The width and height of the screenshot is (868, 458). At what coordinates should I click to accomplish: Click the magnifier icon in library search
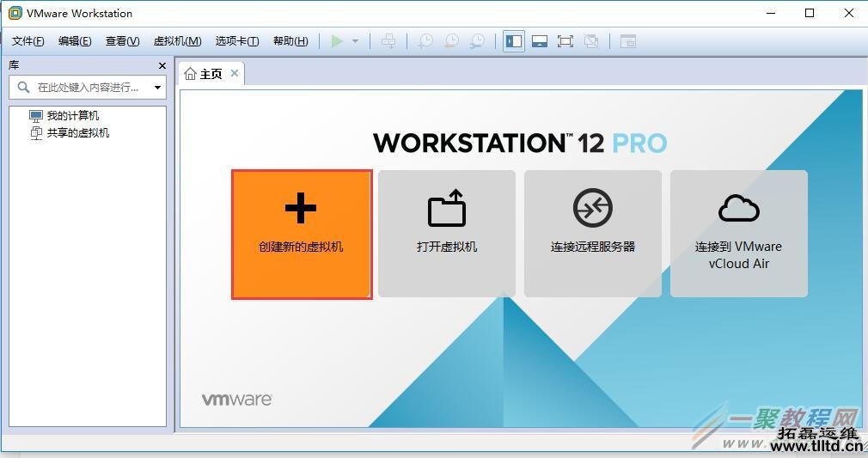click(23, 87)
